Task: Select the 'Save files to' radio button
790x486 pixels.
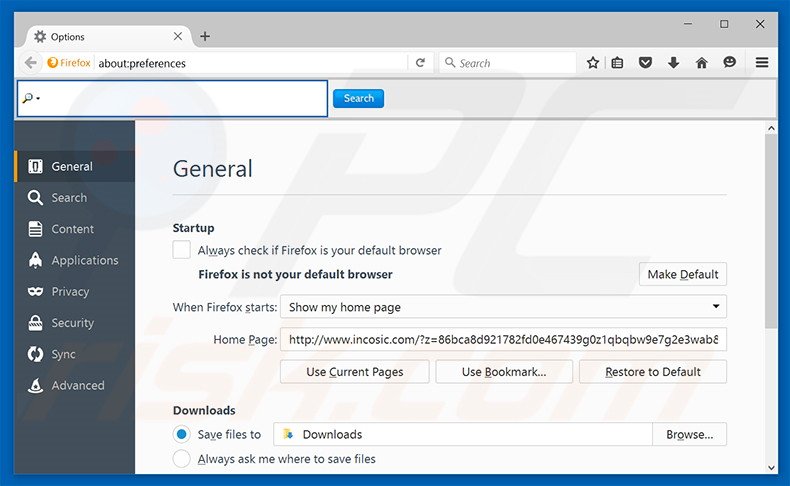Action: pyautogui.click(x=182, y=434)
